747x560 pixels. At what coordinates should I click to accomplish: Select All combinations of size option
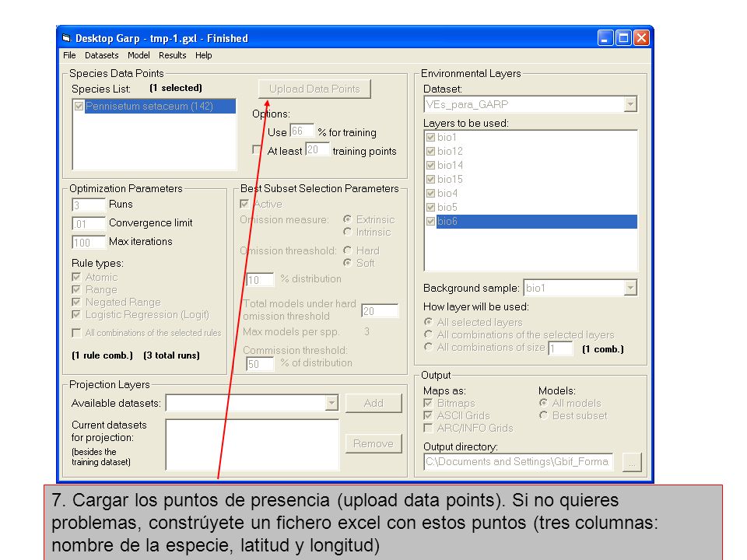coord(429,347)
